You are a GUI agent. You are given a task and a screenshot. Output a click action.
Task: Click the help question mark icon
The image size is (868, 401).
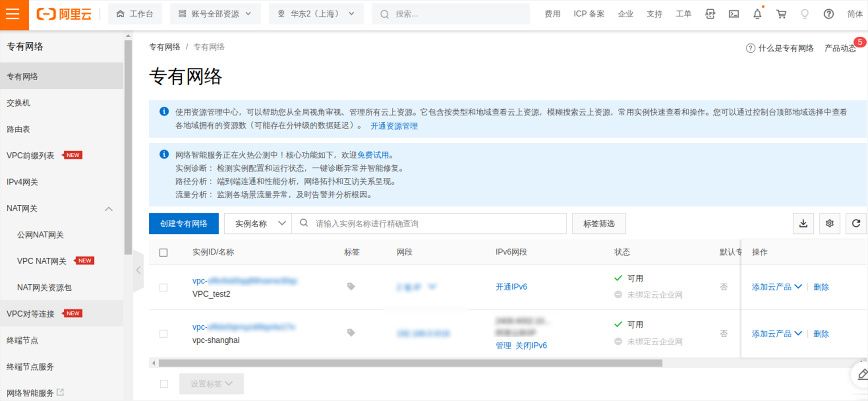pyautogui.click(x=829, y=14)
